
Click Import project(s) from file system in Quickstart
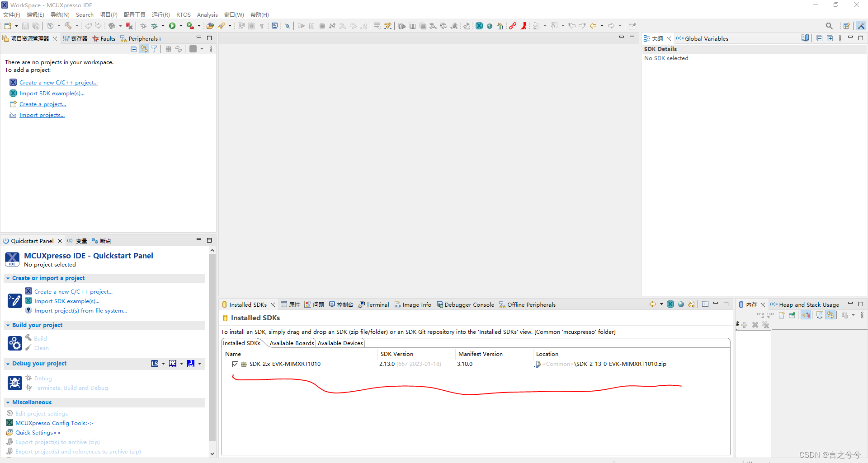[x=80, y=311]
